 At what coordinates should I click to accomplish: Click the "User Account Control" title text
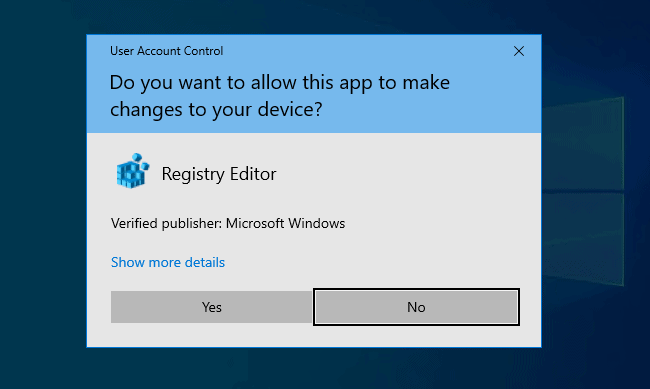coord(166,51)
